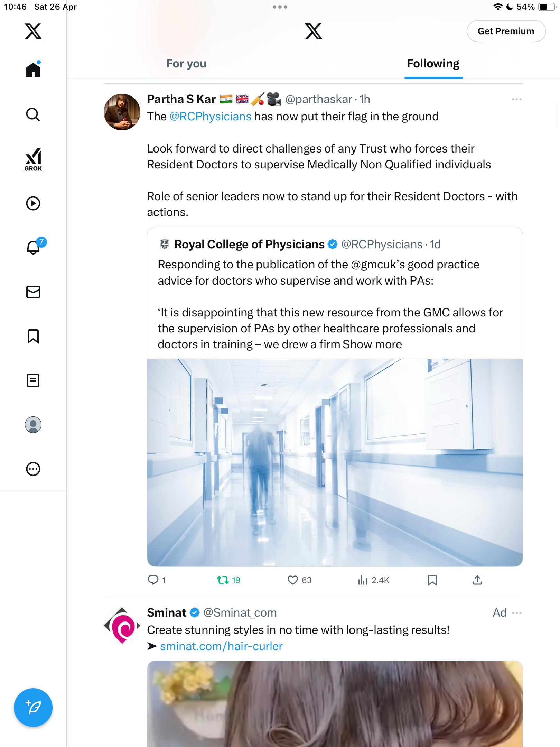This screenshot has width=560, height=747.
Task: Open the Search magnifier in sidebar
Action: [x=33, y=114]
